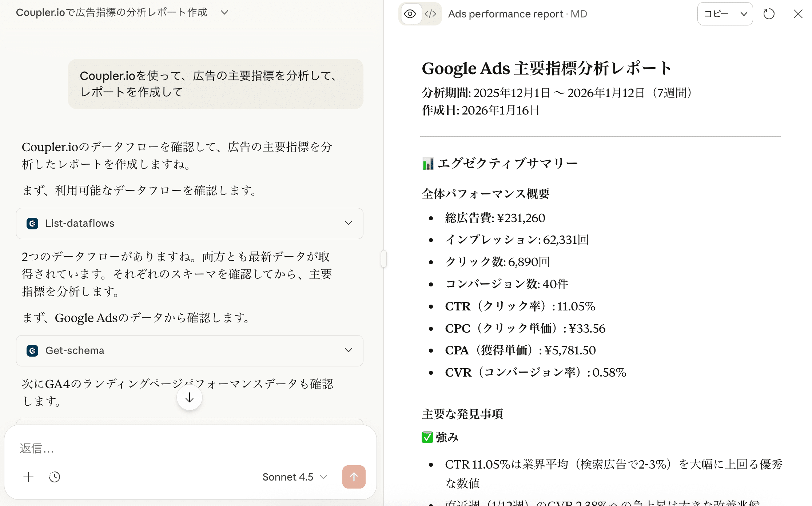Click the refresh artifact icon
The image size is (812, 506).
pos(769,14)
